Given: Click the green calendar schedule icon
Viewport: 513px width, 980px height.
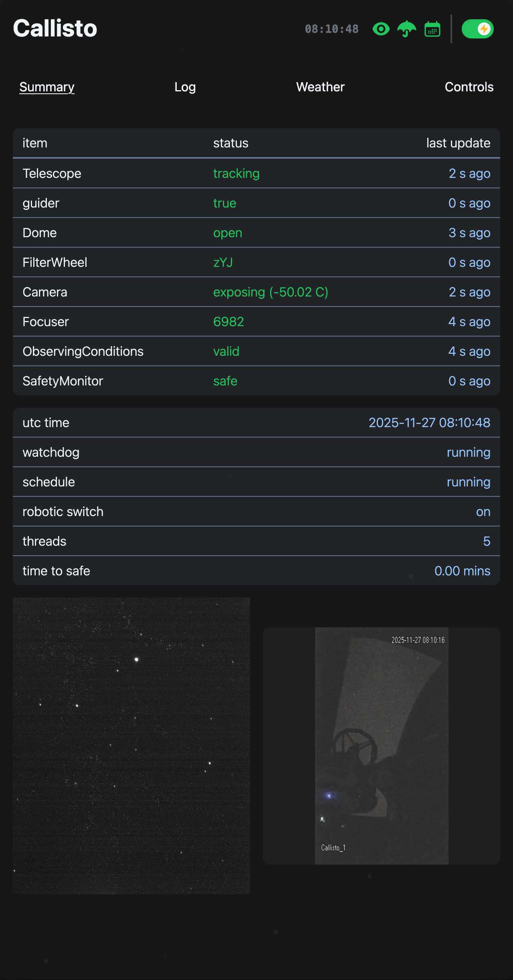Looking at the screenshot, I should point(432,29).
